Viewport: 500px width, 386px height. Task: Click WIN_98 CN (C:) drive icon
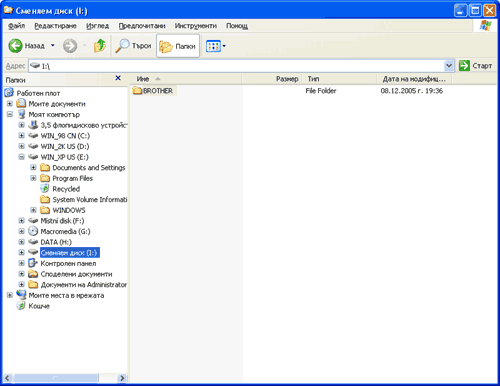(33, 136)
